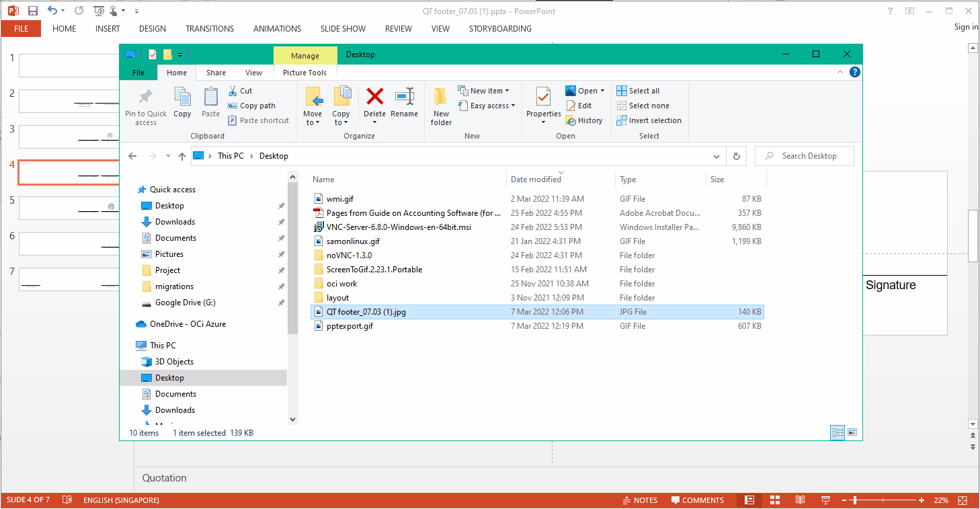This screenshot has width=980, height=509.
Task: Open Picture Tools tab
Action: pyautogui.click(x=304, y=73)
